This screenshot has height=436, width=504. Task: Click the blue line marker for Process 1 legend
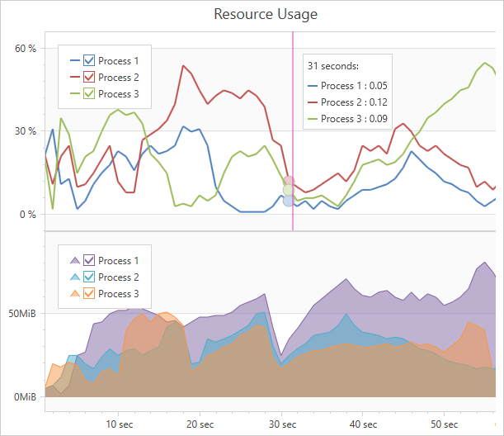click(x=75, y=60)
